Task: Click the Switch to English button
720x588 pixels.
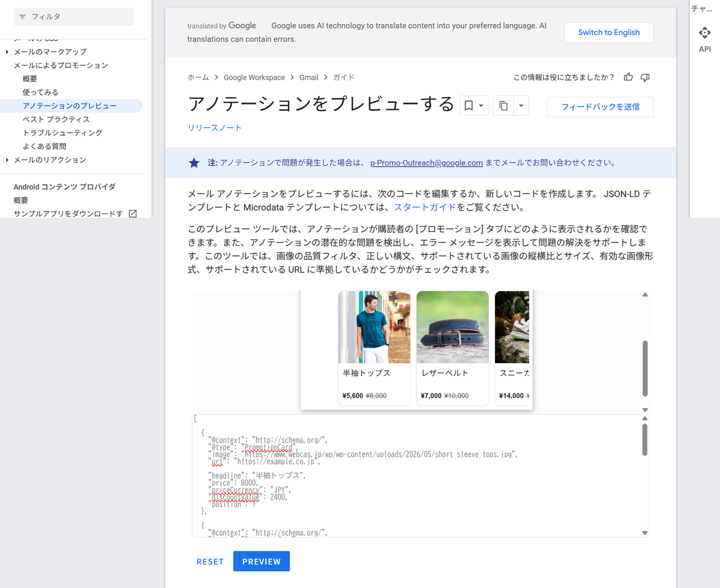Action: click(x=609, y=33)
